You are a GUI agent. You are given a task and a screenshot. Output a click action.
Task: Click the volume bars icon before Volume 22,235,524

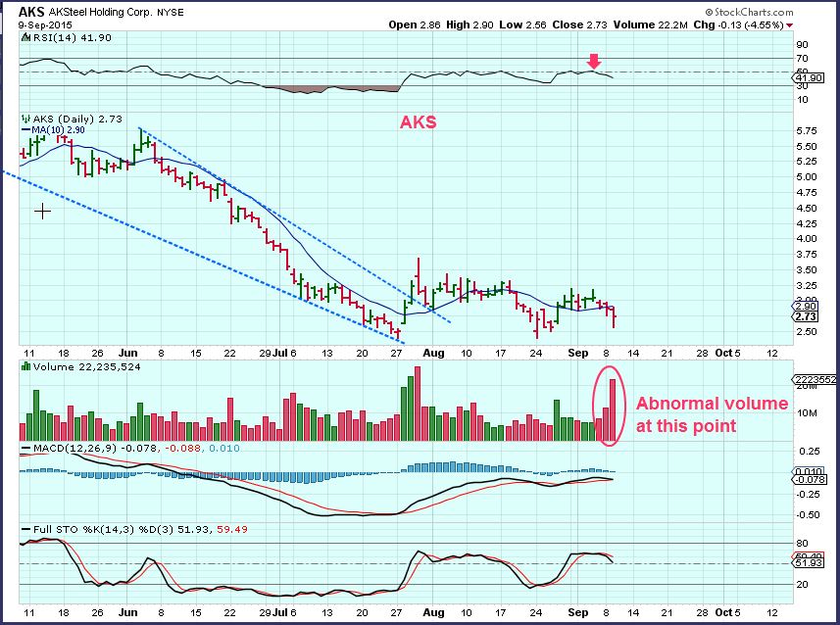pos(25,366)
